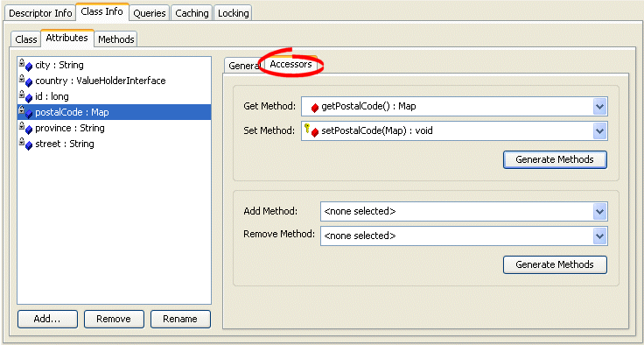Click the Rename attribute button

(x=180, y=319)
